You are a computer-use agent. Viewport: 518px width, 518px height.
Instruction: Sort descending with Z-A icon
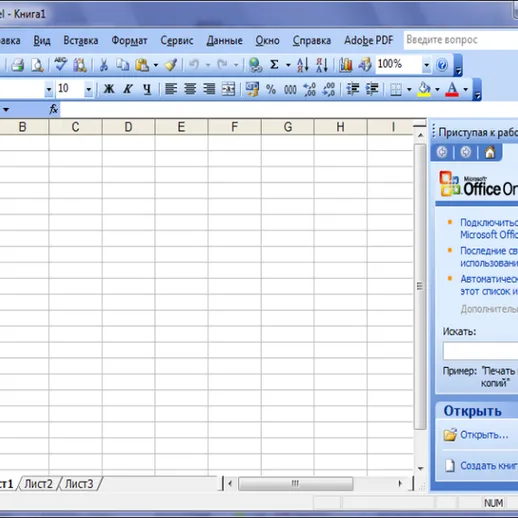[322, 65]
